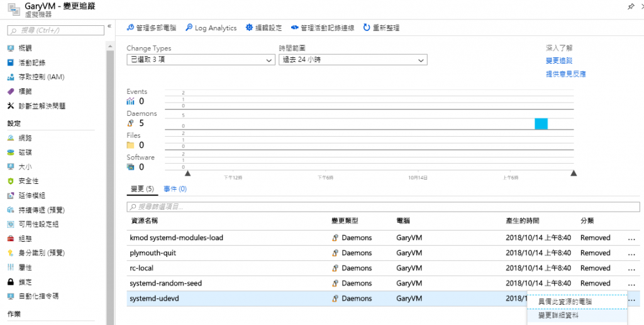Select plymouth-quit row
The image size is (644, 325).
383,253
